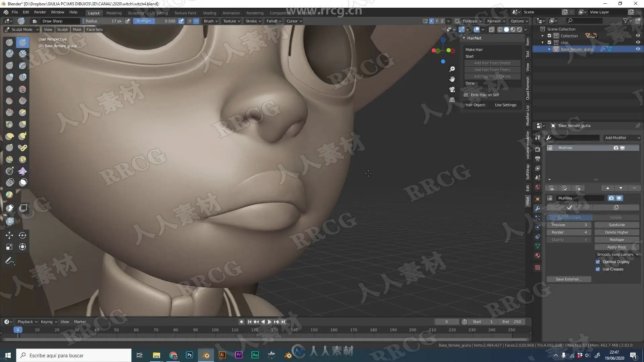Select the Annotate pencil tool
The image size is (644, 362).
(9, 261)
